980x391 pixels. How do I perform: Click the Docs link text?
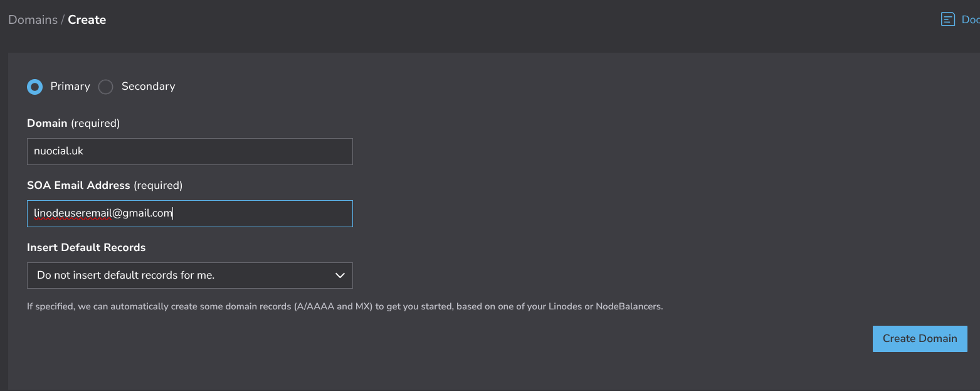pos(970,19)
